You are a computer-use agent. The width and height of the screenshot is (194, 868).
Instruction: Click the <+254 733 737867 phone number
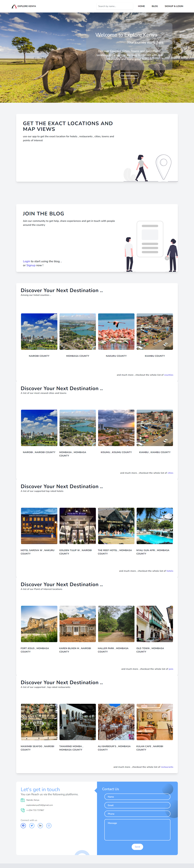click(x=35, y=810)
